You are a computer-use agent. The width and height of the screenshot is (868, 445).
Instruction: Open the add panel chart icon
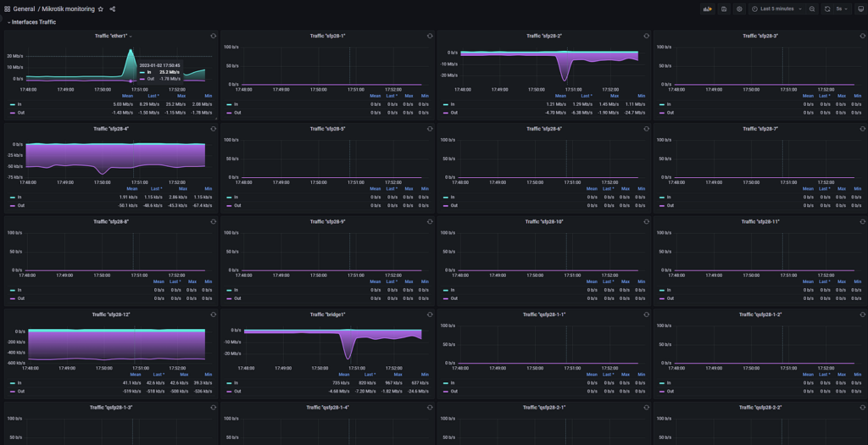[707, 8]
